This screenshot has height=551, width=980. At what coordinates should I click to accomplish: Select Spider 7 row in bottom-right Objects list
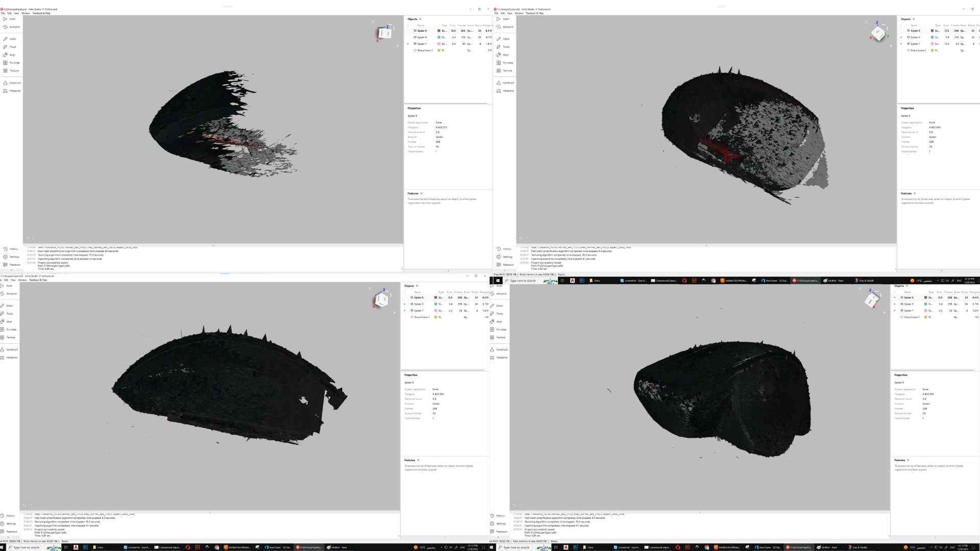point(936,311)
